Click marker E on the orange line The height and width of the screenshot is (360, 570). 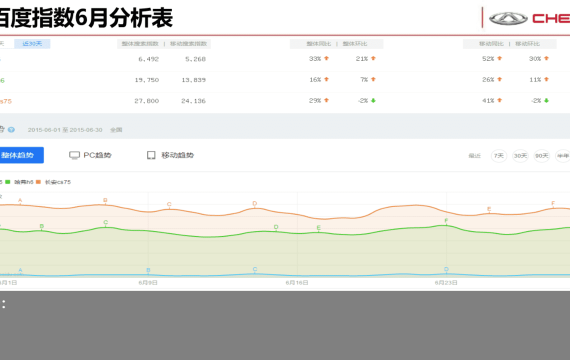click(489, 209)
